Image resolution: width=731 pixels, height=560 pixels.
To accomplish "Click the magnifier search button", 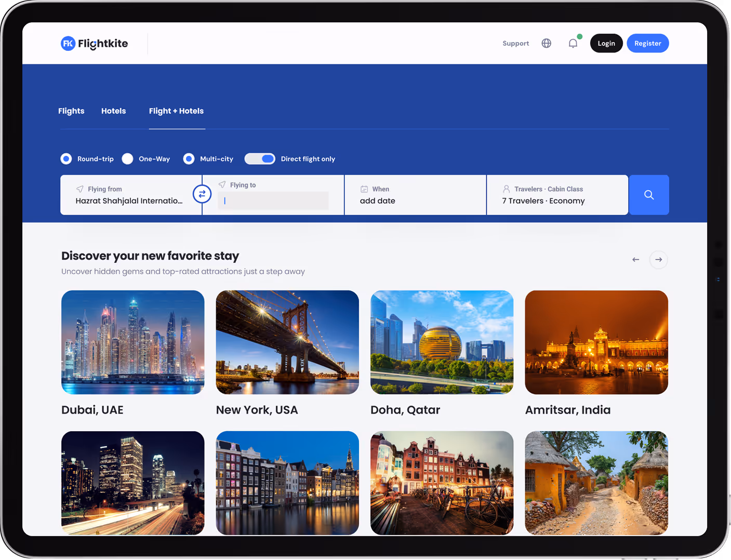I will click(649, 195).
